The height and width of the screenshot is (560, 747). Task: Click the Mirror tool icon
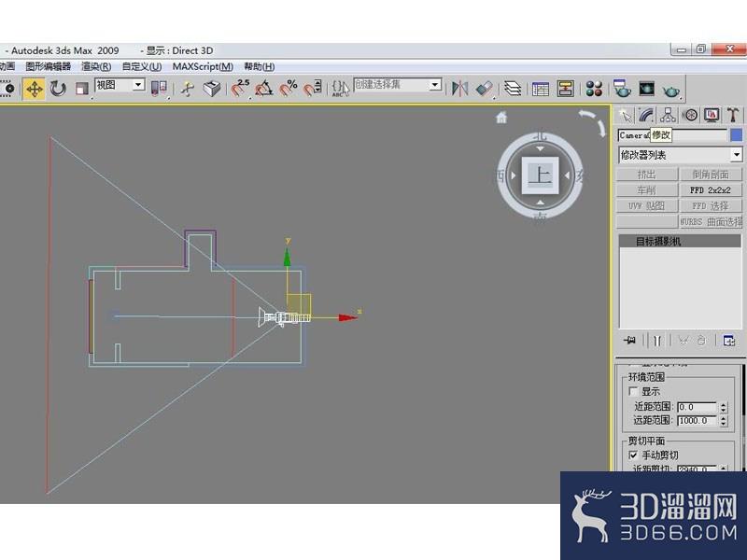click(459, 89)
